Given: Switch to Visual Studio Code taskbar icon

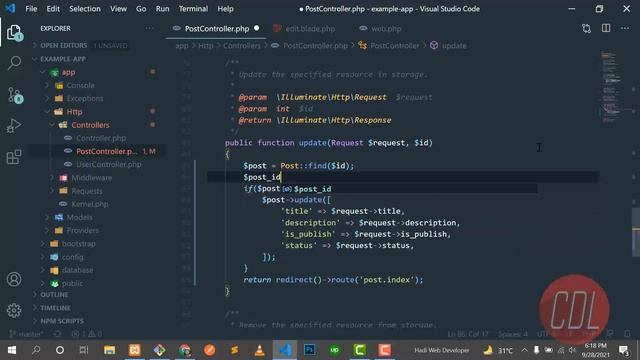Looking at the screenshot, I should click(284, 350).
